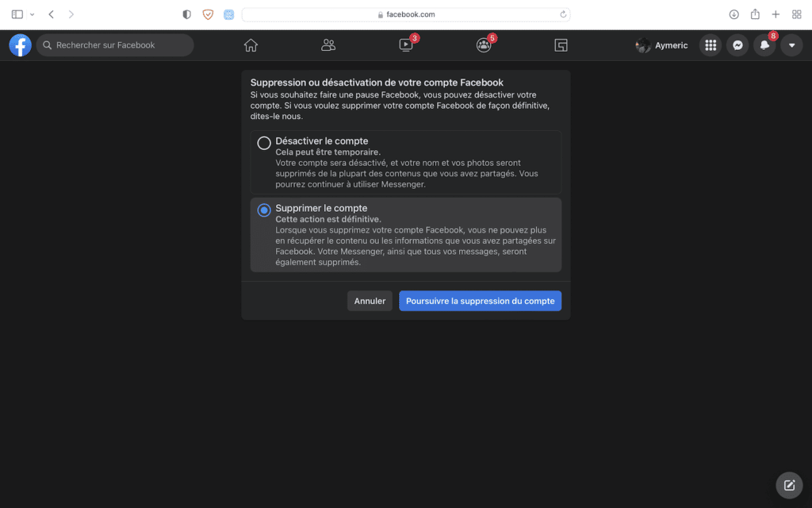Focus the Rechercher sur Facebook search field

115,45
